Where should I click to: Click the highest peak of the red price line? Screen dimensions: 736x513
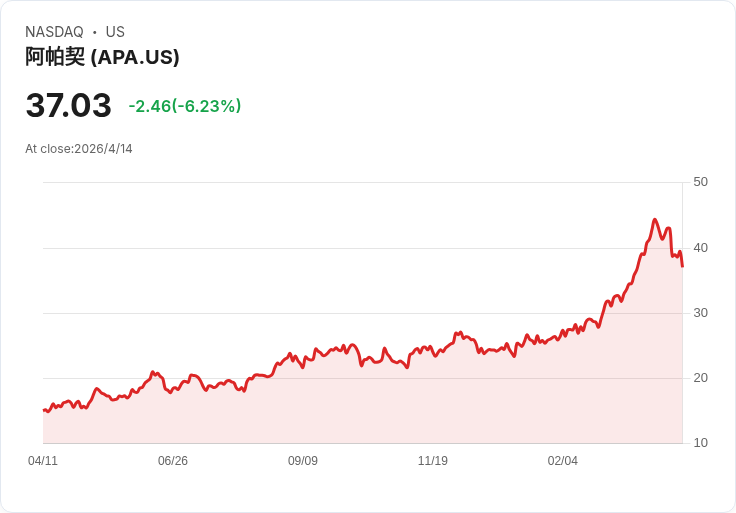(655, 220)
